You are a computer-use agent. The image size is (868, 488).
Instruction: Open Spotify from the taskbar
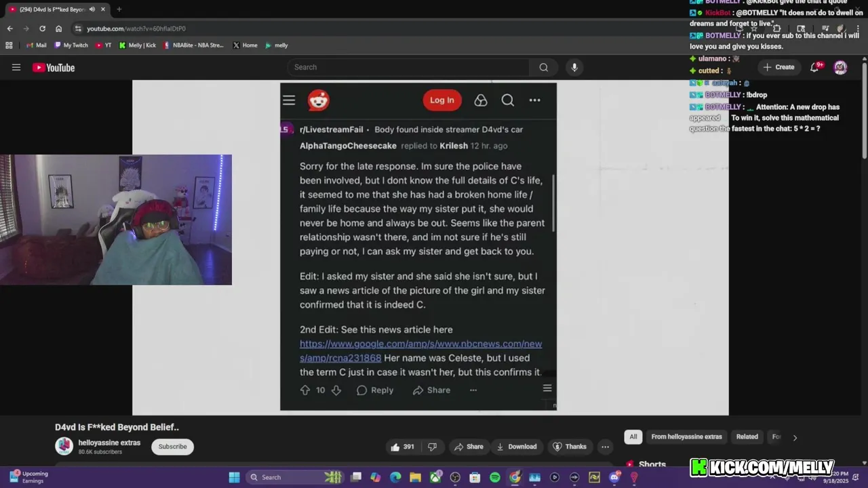[x=495, y=477]
